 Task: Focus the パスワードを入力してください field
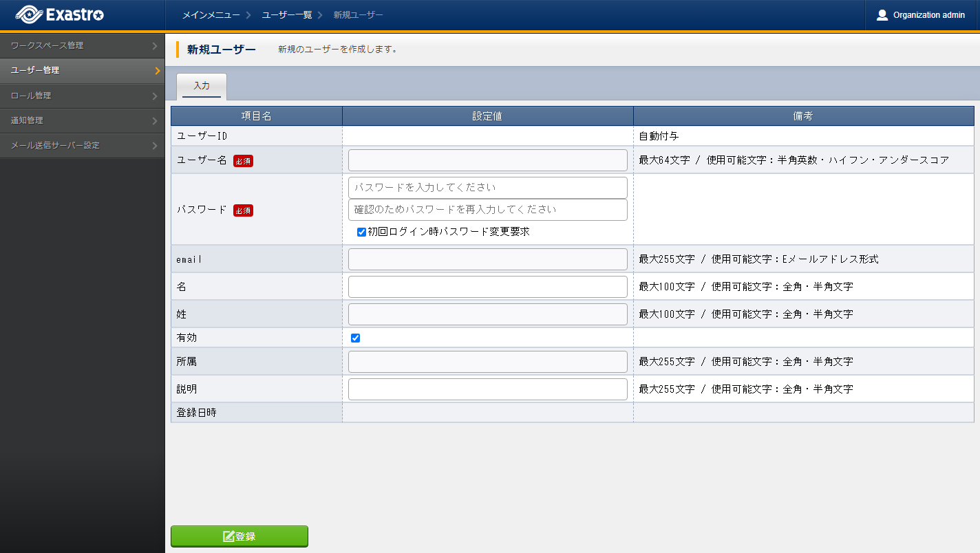click(x=487, y=188)
